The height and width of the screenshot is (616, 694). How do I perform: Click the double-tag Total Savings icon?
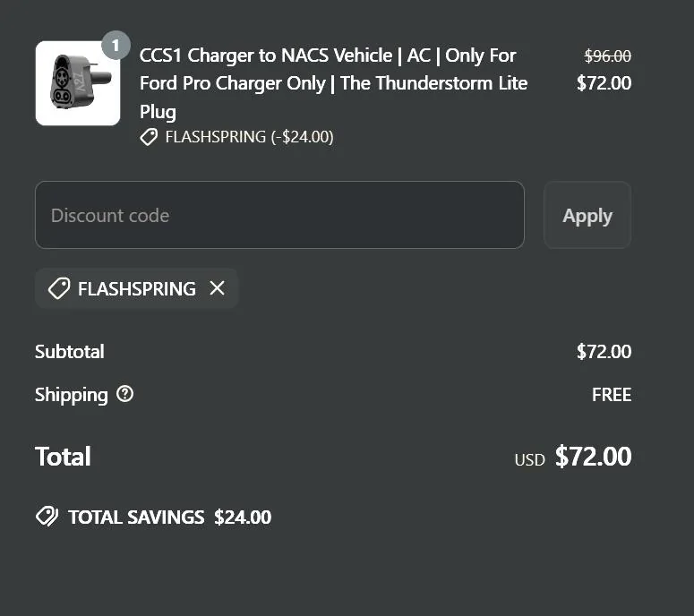(47, 517)
